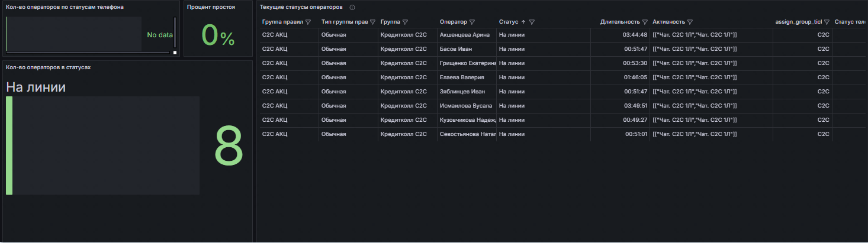This screenshot has width=868, height=243.
Task: Sort table by Оператор header
Action: pyautogui.click(x=453, y=22)
